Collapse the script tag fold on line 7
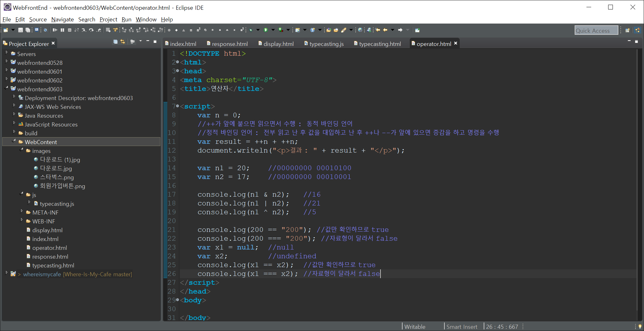The height and width of the screenshot is (331, 644). pyautogui.click(x=178, y=106)
